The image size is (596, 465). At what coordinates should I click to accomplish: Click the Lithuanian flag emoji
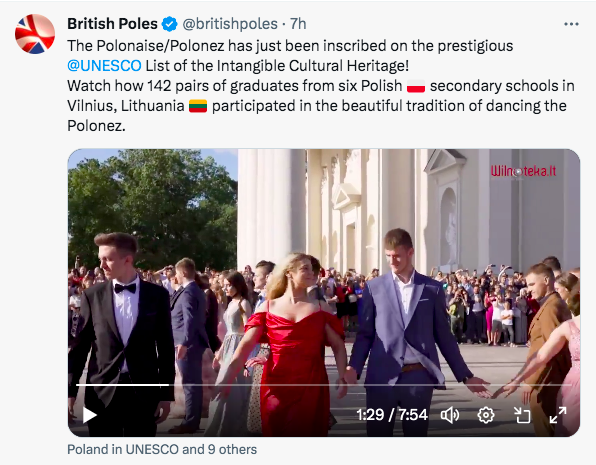coord(198,106)
